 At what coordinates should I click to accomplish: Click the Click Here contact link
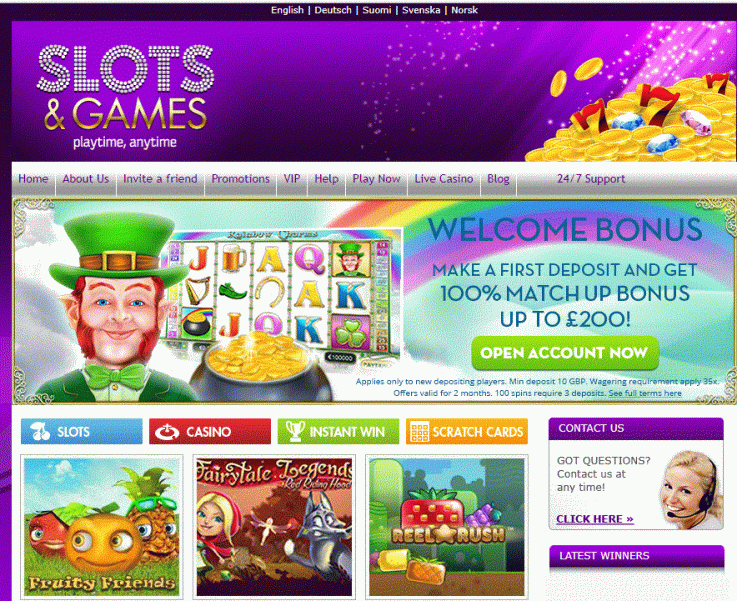595,519
